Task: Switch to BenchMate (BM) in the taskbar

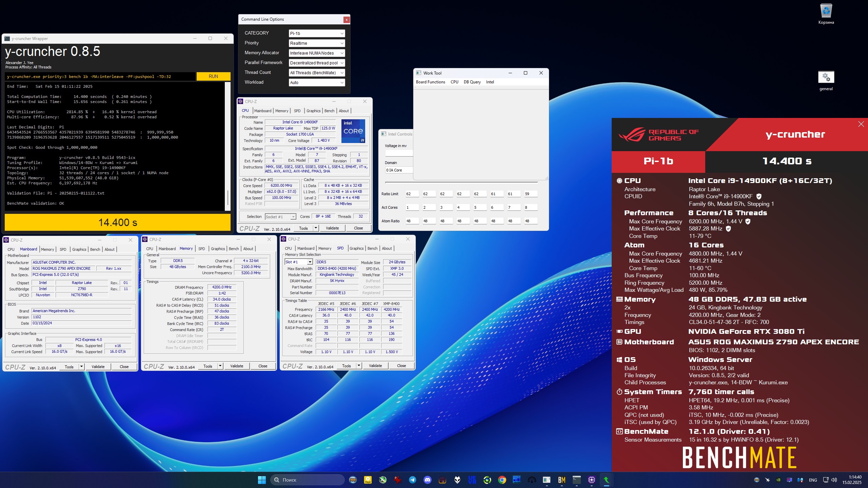Action: pos(562,480)
